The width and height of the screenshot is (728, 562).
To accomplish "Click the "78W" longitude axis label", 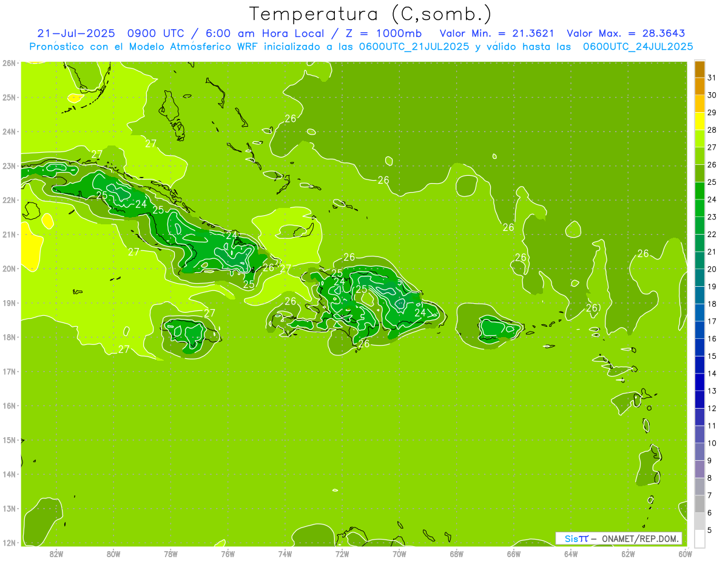I will [x=170, y=554].
